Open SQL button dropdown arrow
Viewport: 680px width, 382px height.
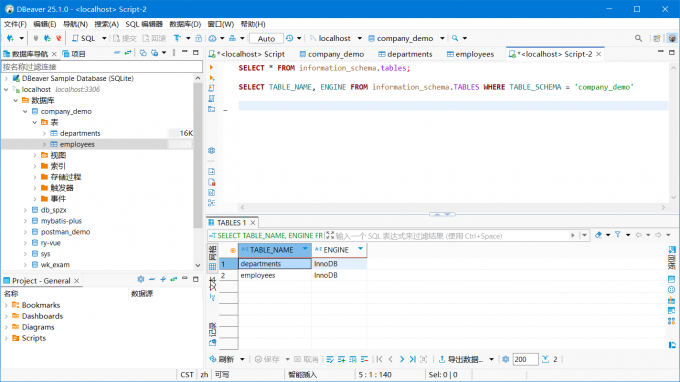[104, 38]
